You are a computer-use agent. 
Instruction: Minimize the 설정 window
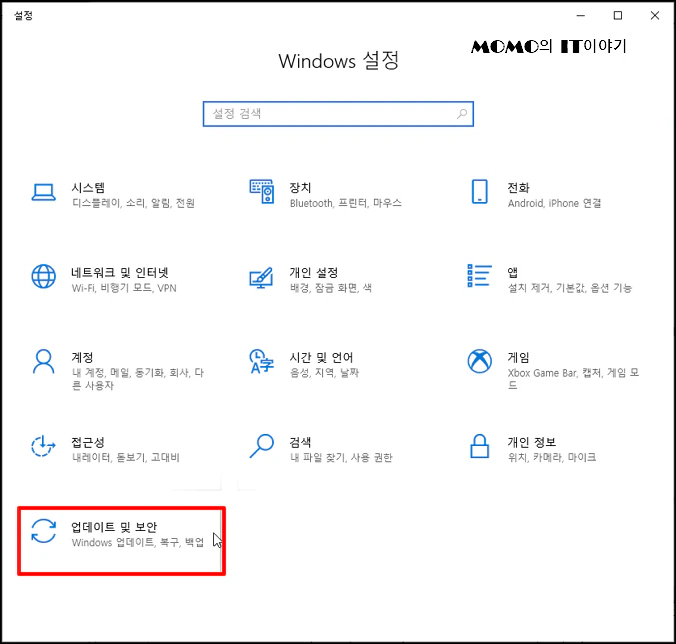pos(581,16)
